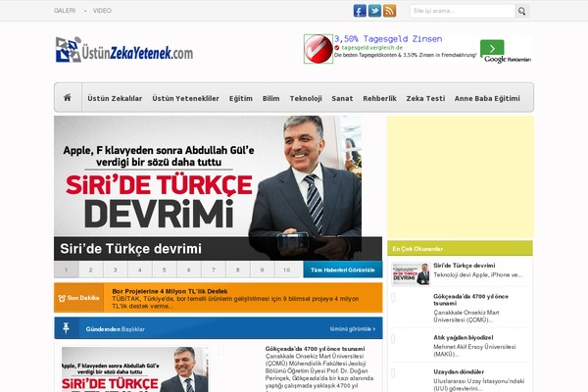
Task: Click the En Çok Okunanlar header
Action: pyautogui.click(x=461, y=248)
